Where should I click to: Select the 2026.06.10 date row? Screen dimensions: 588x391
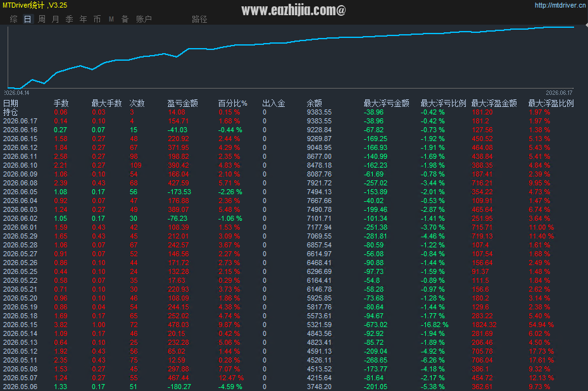point(20,165)
